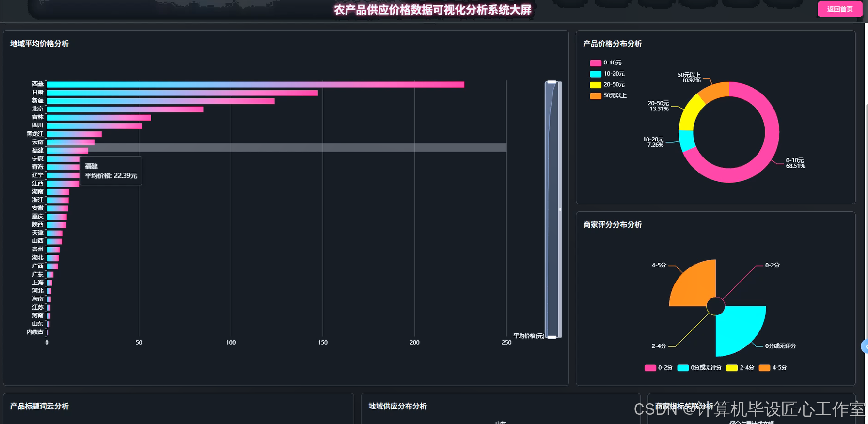Click the 湖北 axis label
The width and height of the screenshot is (868, 424).
click(x=38, y=258)
